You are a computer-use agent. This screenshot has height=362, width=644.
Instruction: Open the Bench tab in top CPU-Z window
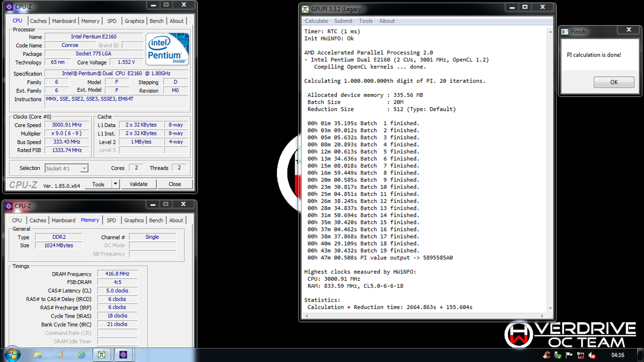click(x=157, y=21)
